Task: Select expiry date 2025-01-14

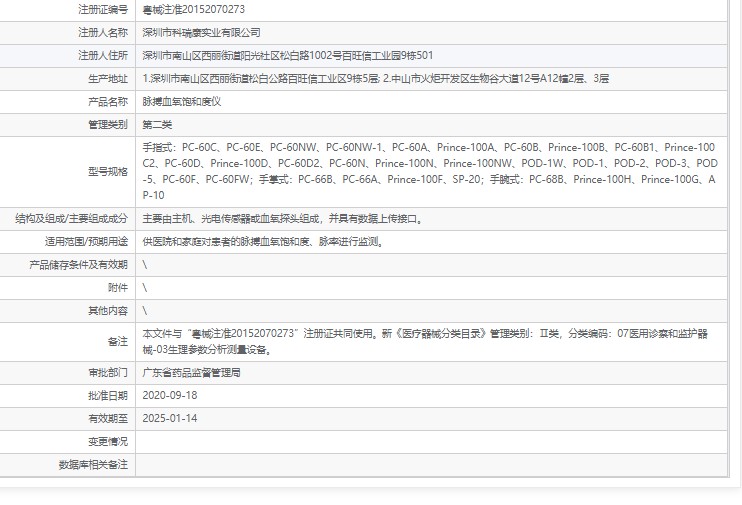Action: tap(170, 418)
